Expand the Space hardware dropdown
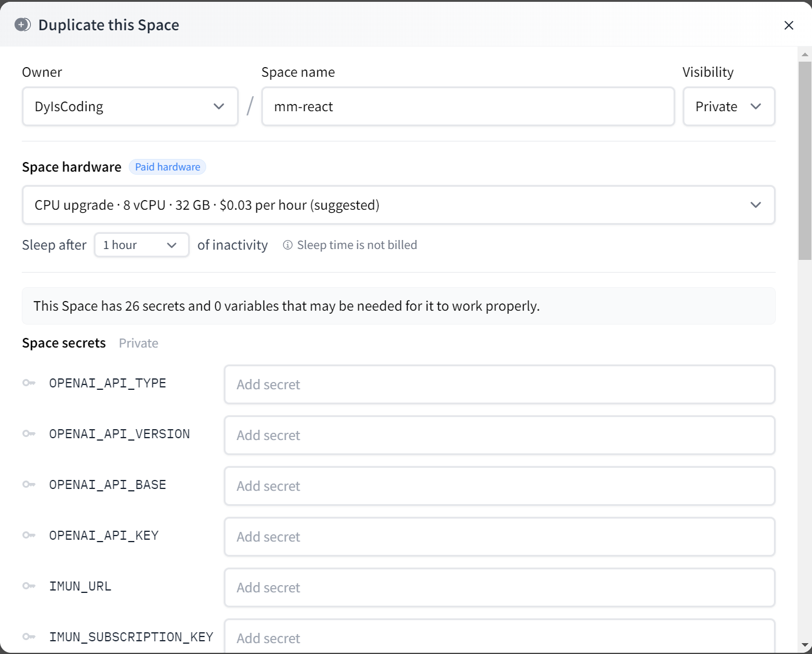This screenshot has width=812, height=654. click(x=398, y=205)
